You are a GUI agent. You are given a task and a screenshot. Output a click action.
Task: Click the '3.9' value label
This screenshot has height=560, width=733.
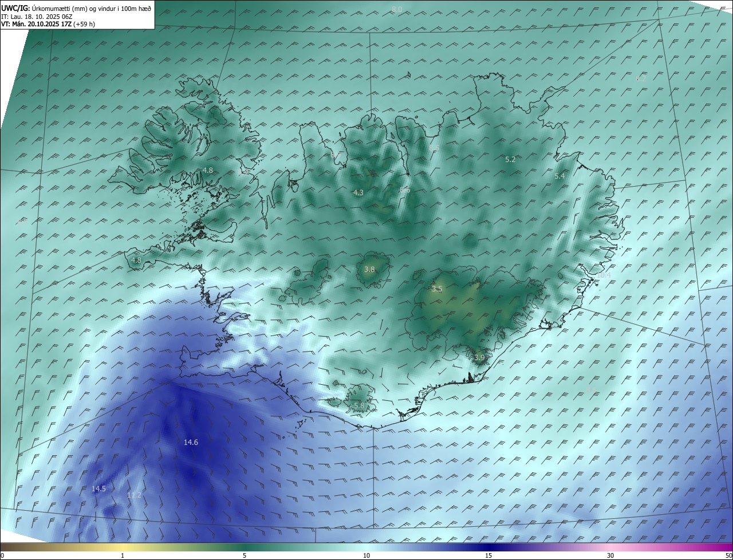pos(479,358)
